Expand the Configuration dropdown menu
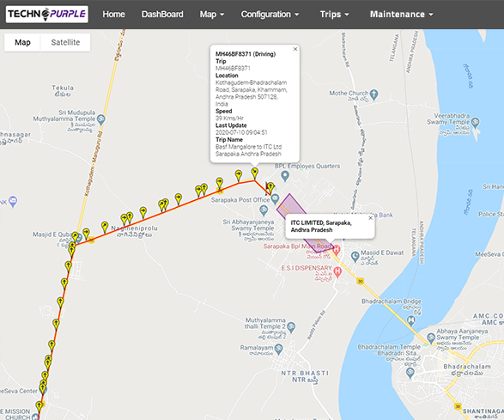 [270, 15]
